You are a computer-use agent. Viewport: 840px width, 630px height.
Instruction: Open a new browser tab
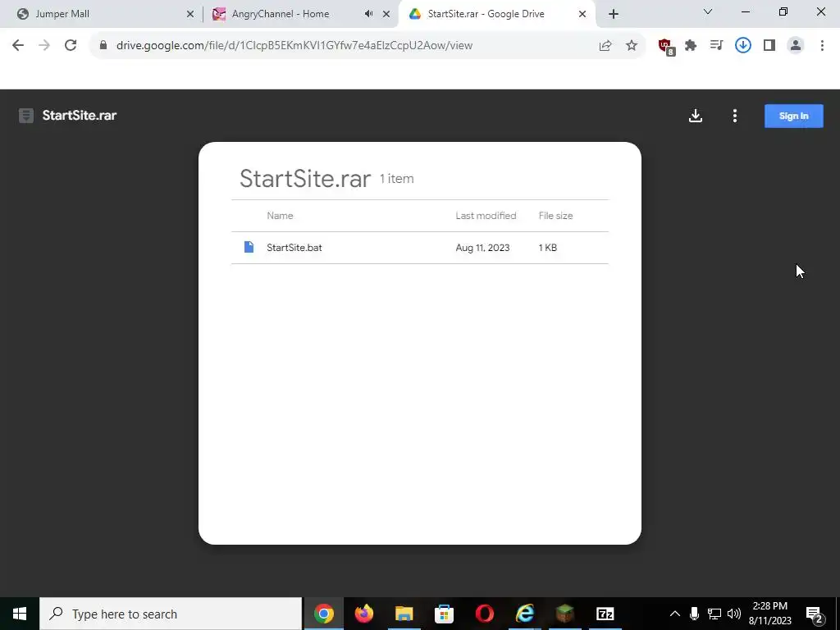614,14
